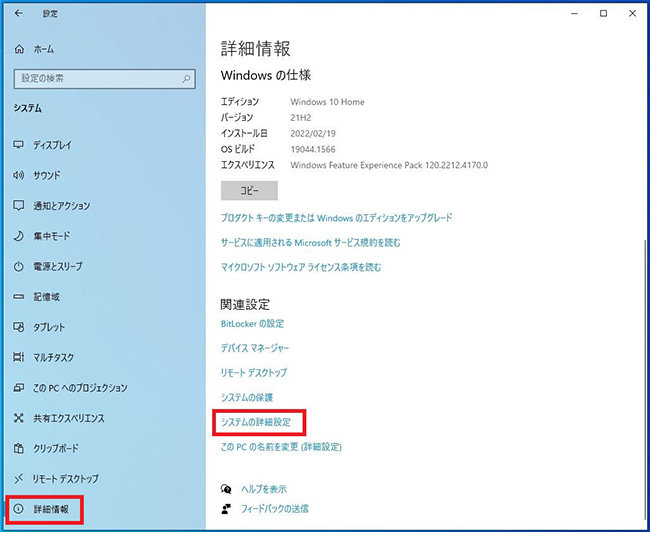Click the マルチタスク icon
651x533 pixels.
[x=19, y=357]
